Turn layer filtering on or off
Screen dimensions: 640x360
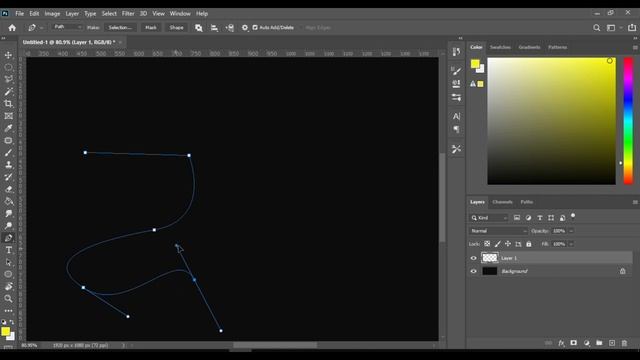(x=573, y=216)
